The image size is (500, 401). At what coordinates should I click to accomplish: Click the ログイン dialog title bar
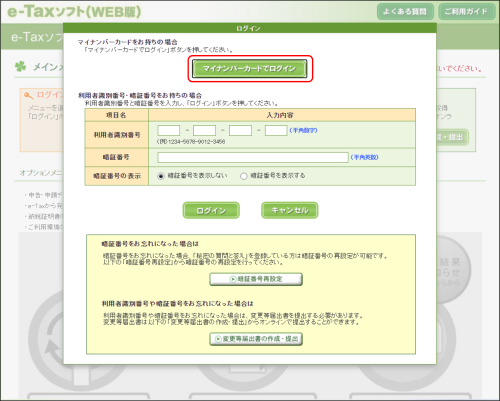tap(250, 28)
